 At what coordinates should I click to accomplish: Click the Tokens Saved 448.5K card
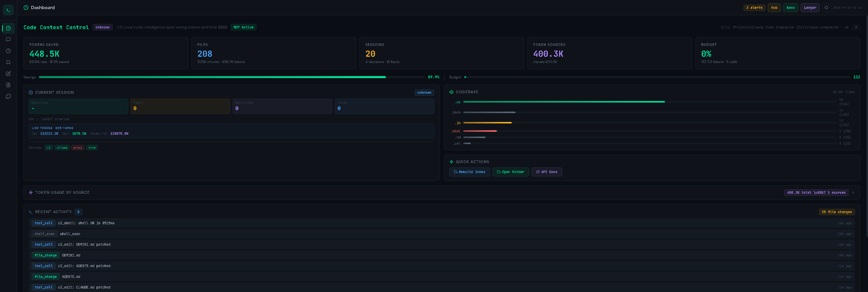pos(106,53)
